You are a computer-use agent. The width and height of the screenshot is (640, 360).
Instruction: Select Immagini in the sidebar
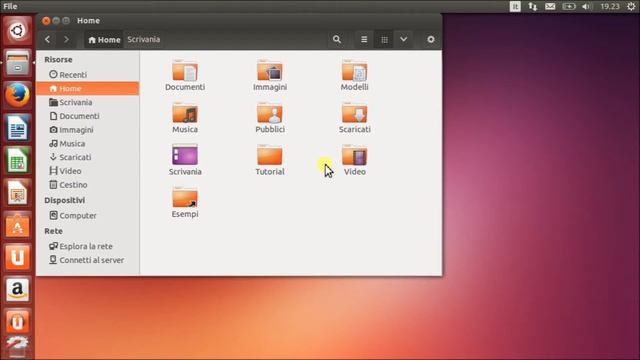(x=88, y=130)
